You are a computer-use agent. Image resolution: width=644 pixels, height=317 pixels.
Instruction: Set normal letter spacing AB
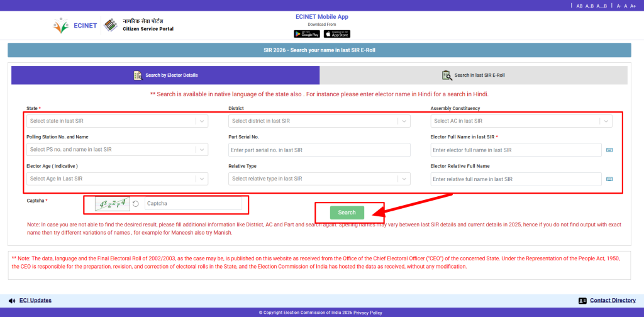[579, 6]
